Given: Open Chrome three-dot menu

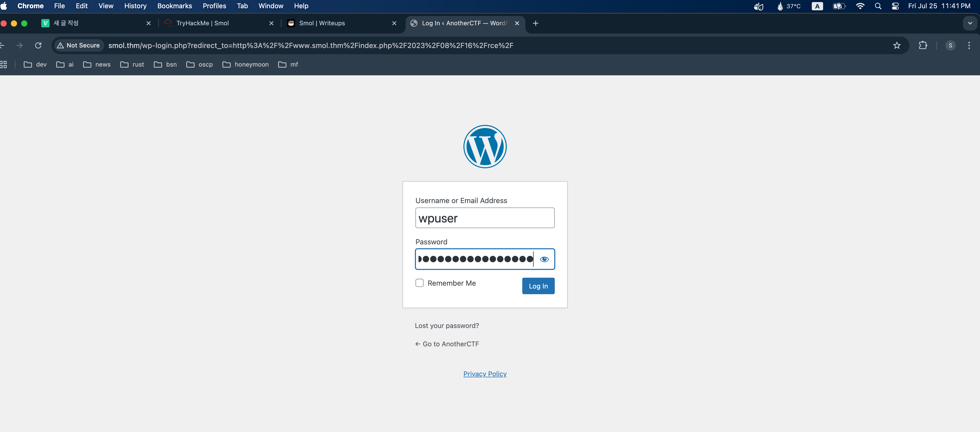Looking at the screenshot, I should [969, 45].
